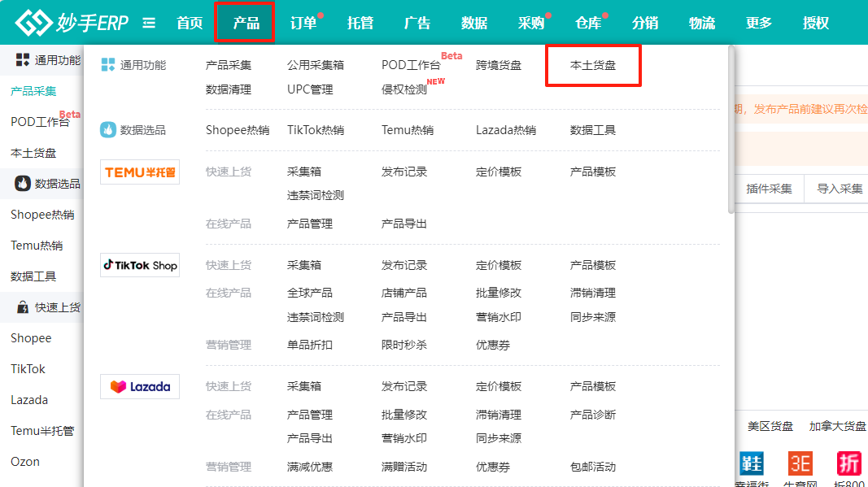Select POD工作台 in the left sidebar
The width and height of the screenshot is (868, 487).
pos(40,122)
